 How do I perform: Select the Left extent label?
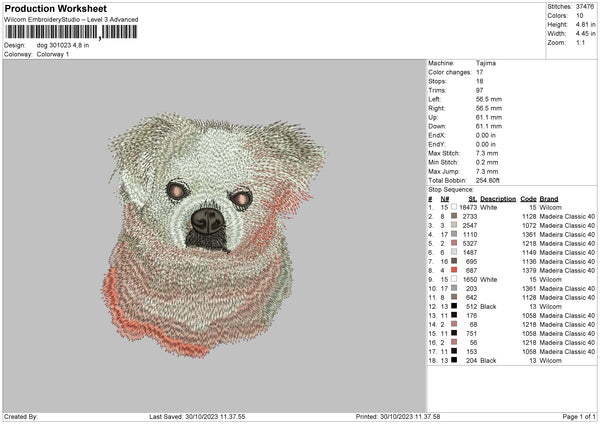[x=434, y=99]
